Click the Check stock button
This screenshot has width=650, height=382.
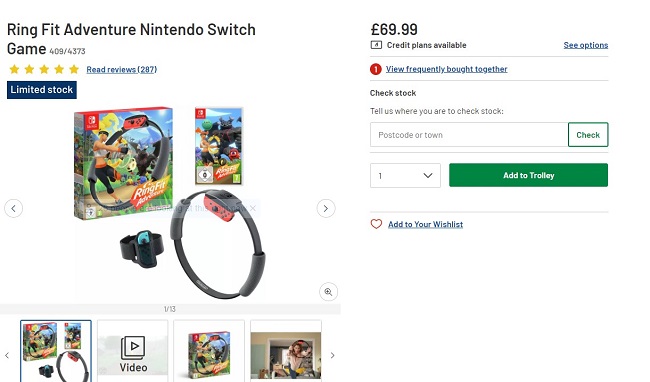(x=588, y=135)
